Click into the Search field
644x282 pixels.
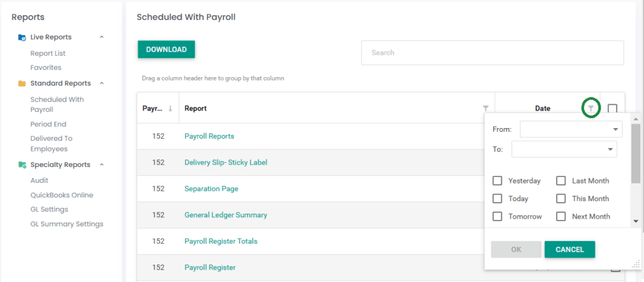click(492, 53)
